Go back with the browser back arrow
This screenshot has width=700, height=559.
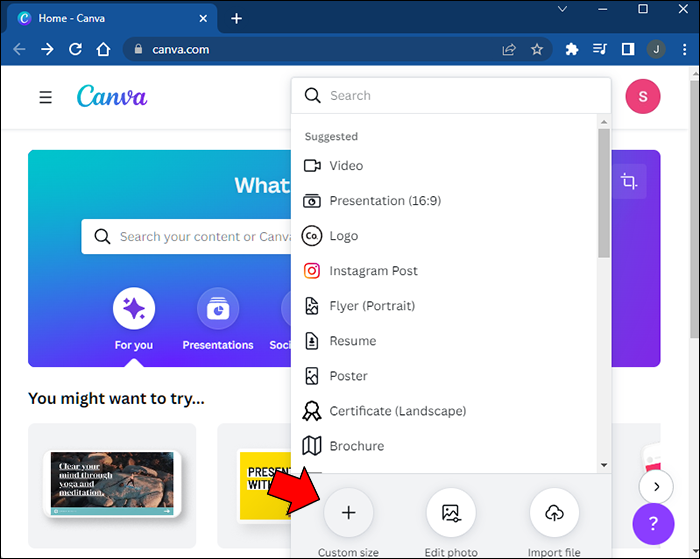tap(19, 49)
